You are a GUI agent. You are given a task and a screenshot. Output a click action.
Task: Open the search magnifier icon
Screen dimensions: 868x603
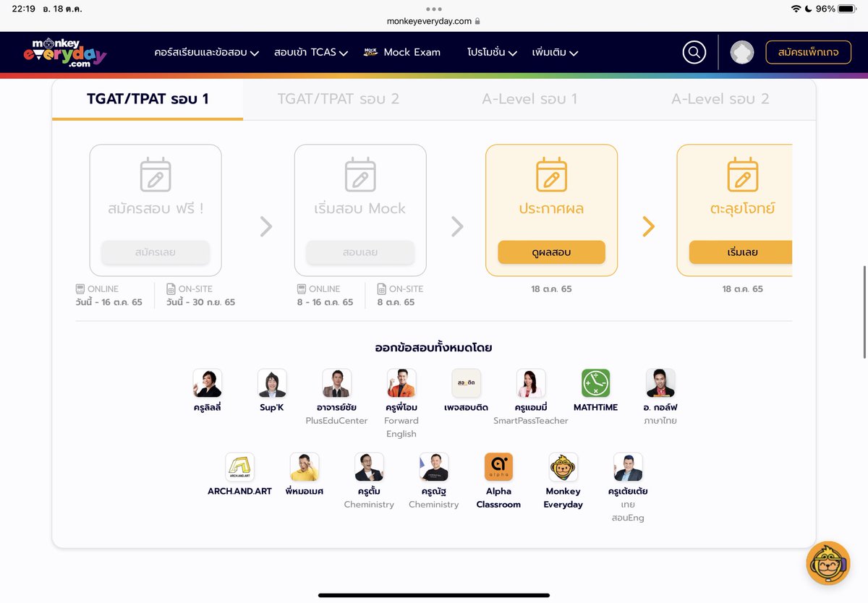pyautogui.click(x=694, y=52)
